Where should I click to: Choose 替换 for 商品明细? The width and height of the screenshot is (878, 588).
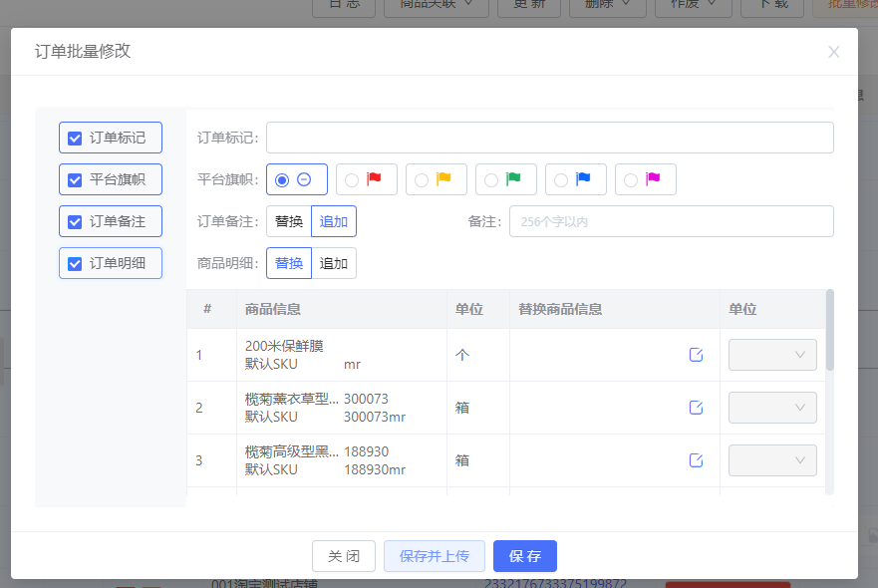[289, 263]
